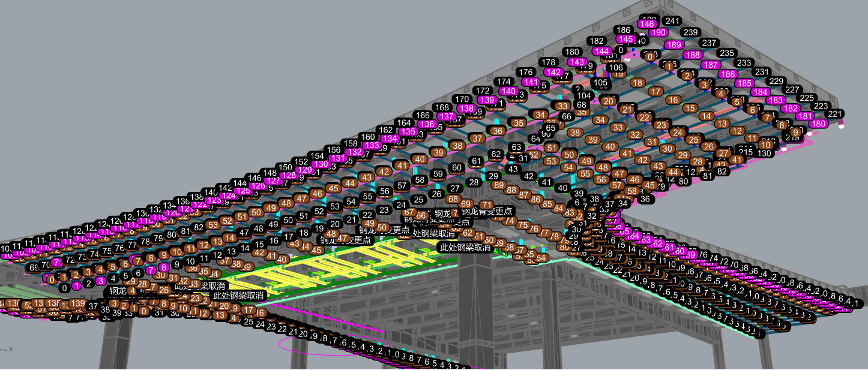Click the brown tag numbered 139
The image size is (868, 370).
77,303
